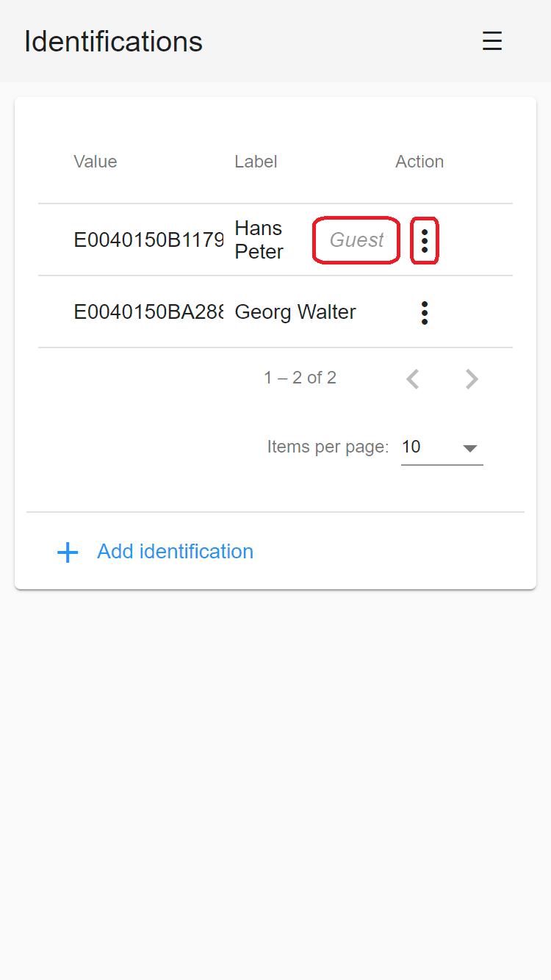Viewport: 551px width, 980px height.
Task: Select the identification value E0040150B1179
Action: pyautogui.click(x=148, y=239)
